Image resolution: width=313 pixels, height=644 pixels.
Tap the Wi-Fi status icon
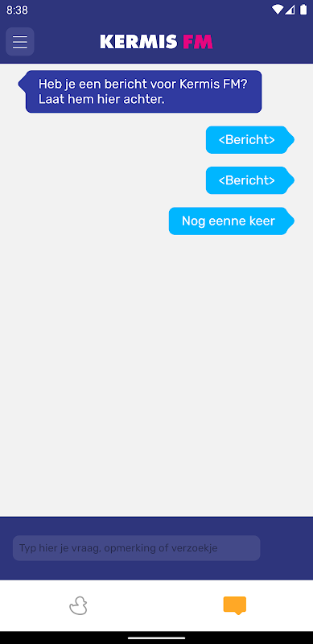(278, 10)
